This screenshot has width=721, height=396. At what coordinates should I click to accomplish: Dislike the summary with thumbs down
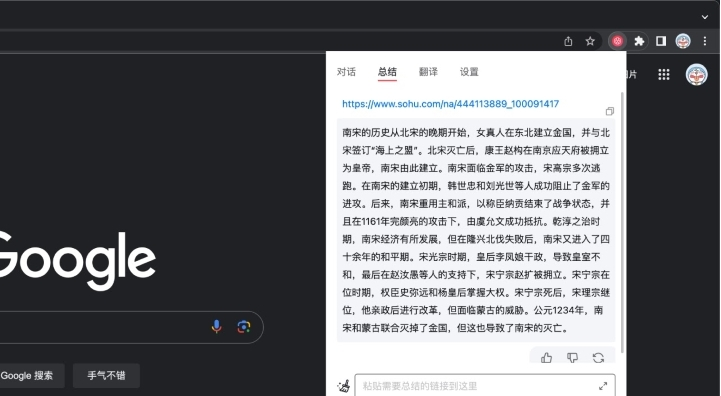(x=572, y=357)
